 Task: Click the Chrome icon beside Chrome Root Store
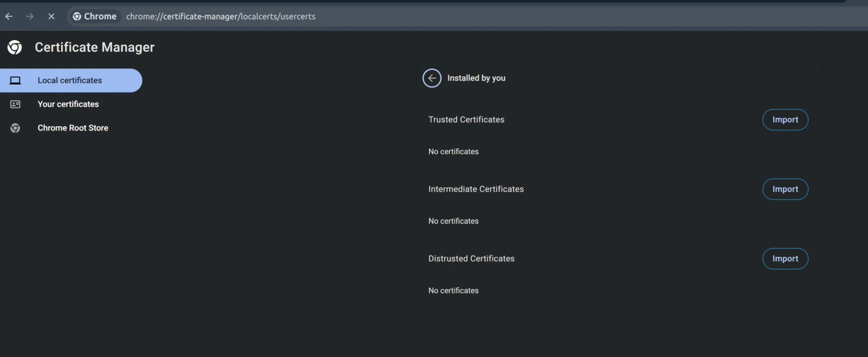tap(15, 128)
